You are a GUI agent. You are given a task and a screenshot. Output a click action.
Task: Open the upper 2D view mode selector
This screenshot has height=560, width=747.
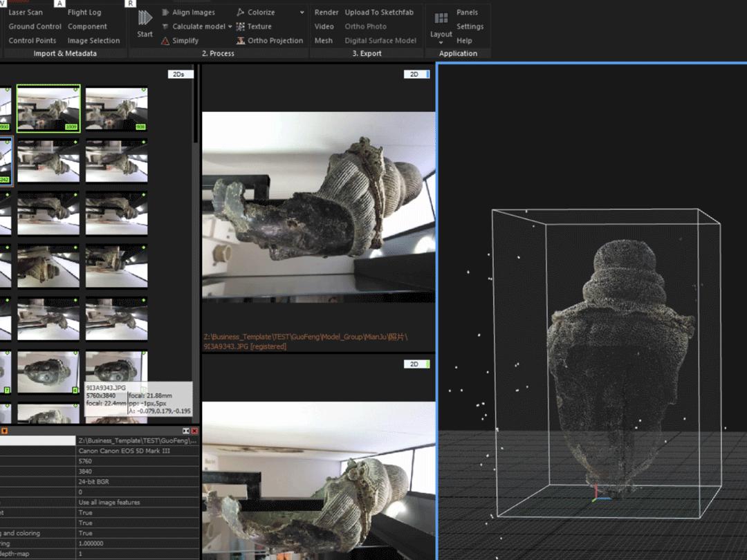417,74
